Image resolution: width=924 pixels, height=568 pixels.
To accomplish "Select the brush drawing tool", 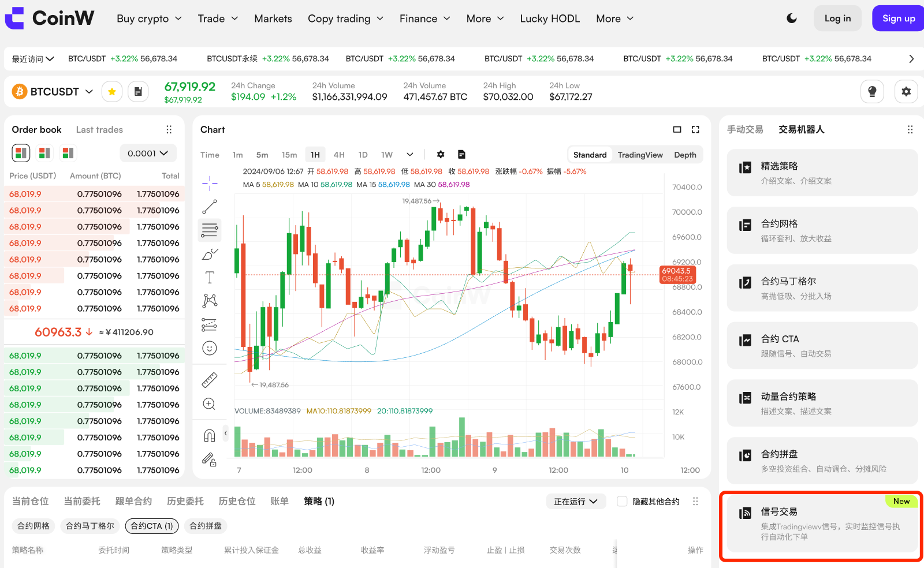I will [x=210, y=254].
